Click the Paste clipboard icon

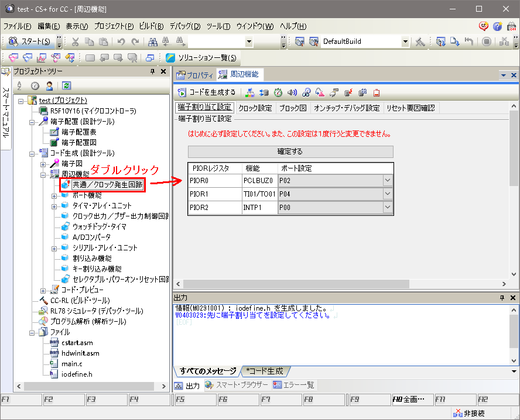pyautogui.click(x=104, y=42)
